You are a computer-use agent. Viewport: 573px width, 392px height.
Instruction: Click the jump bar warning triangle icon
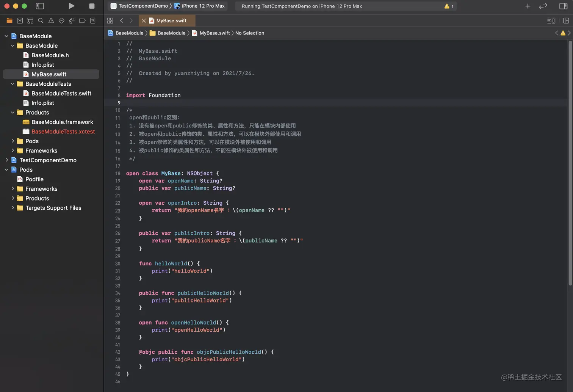[563, 33]
